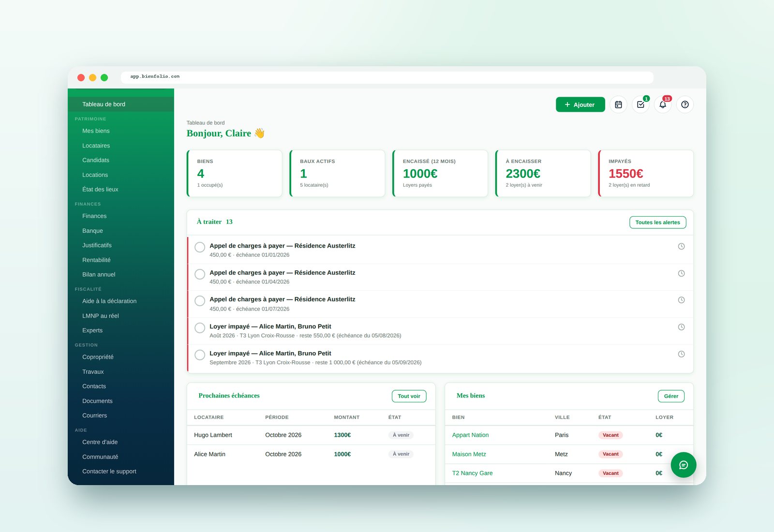Image resolution: width=774 pixels, height=532 pixels.
Task: Open the notifications bell icon
Action: pyautogui.click(x=663, y=104)
